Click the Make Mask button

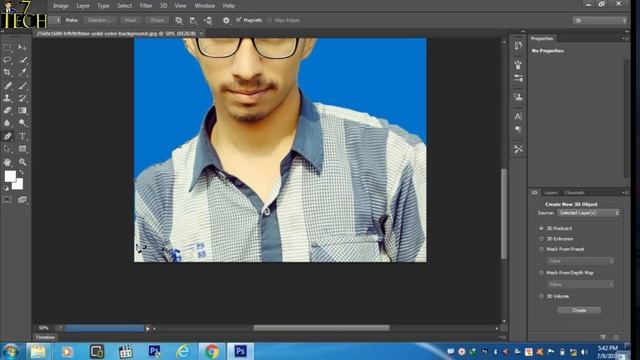pos(131,20)
